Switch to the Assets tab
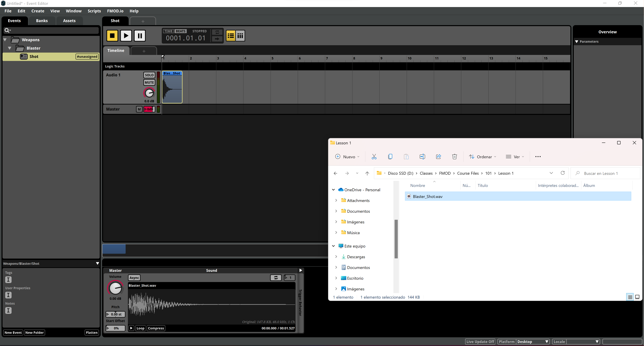Viewport: 644px width, 346px height. (69, 21)
